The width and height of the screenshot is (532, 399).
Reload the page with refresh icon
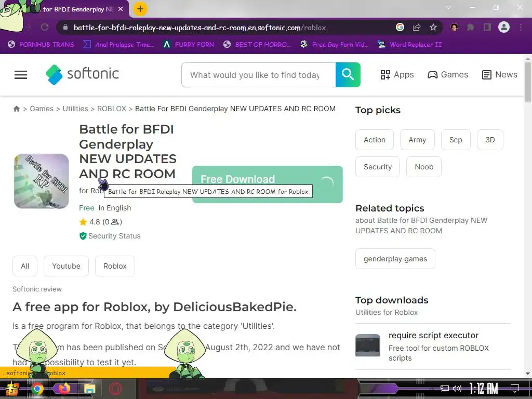pyautogui.click(x=45, y=27)
